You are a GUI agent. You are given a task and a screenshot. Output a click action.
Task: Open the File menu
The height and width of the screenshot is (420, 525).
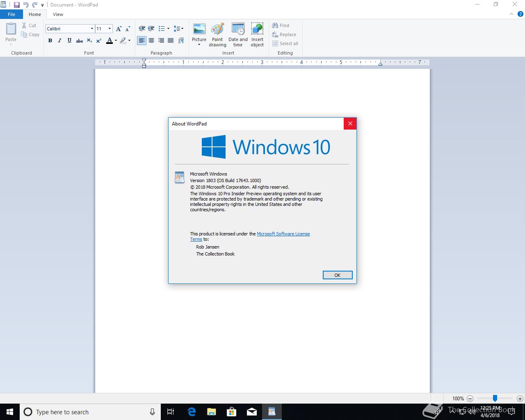click(x=11, y=14)
